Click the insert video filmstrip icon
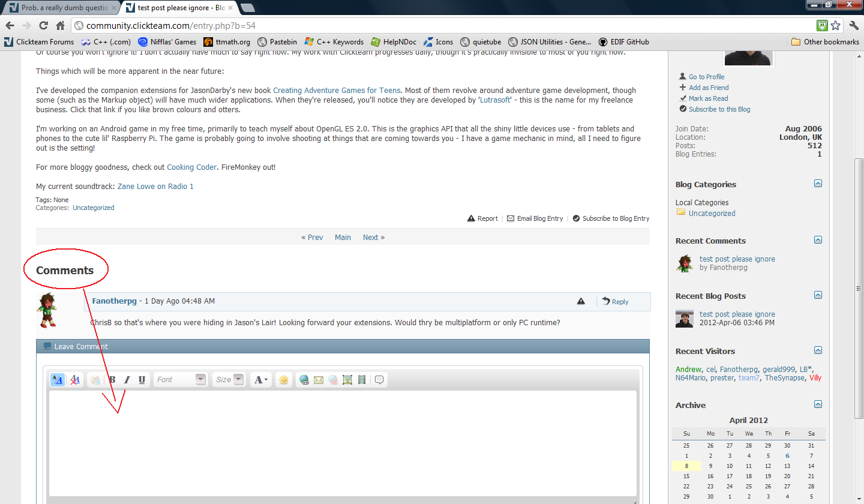Screen dimensions: 864x504 coord(361,380)
